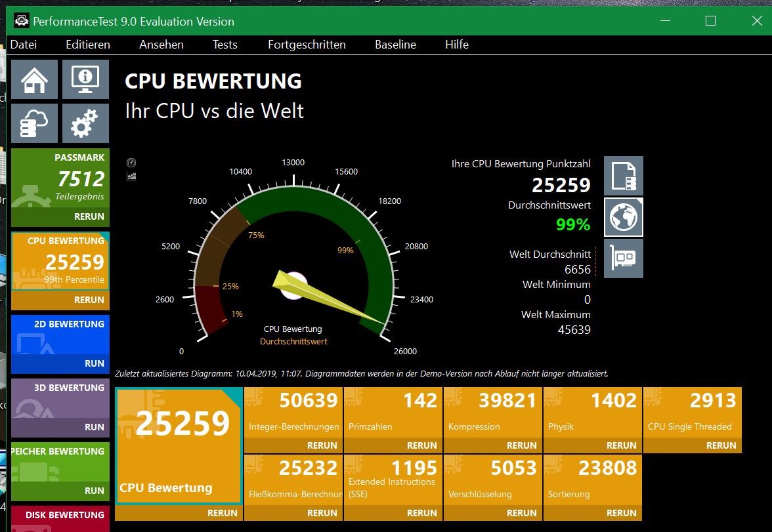Screen dimensions: 772x532
Task: Select the 2D Bewertung tile
Action: click(x=60, y=335)
